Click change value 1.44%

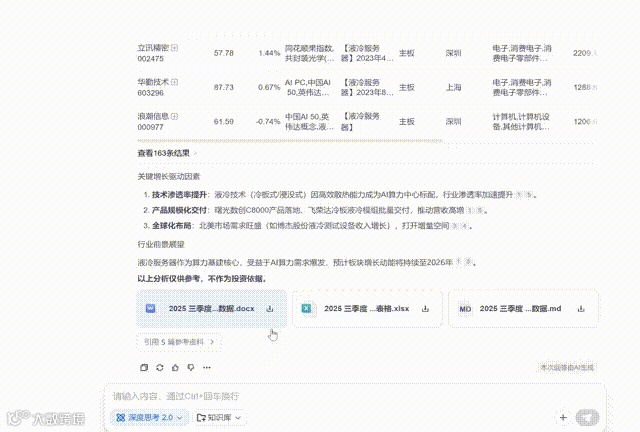pos(269,53)
